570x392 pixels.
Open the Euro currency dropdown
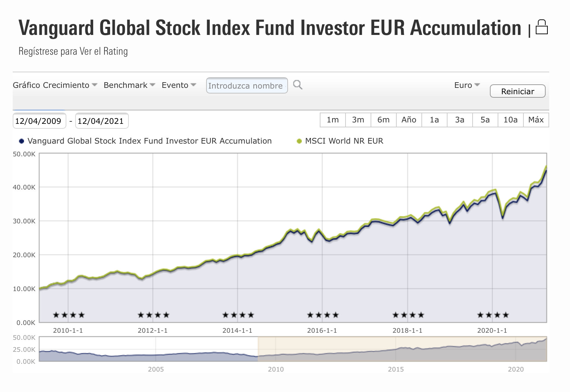point(467,85)
